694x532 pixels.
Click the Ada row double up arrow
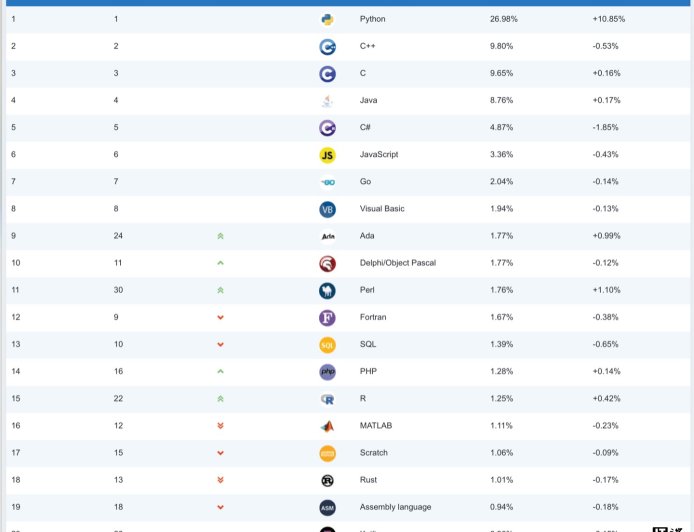click(220, 236)
